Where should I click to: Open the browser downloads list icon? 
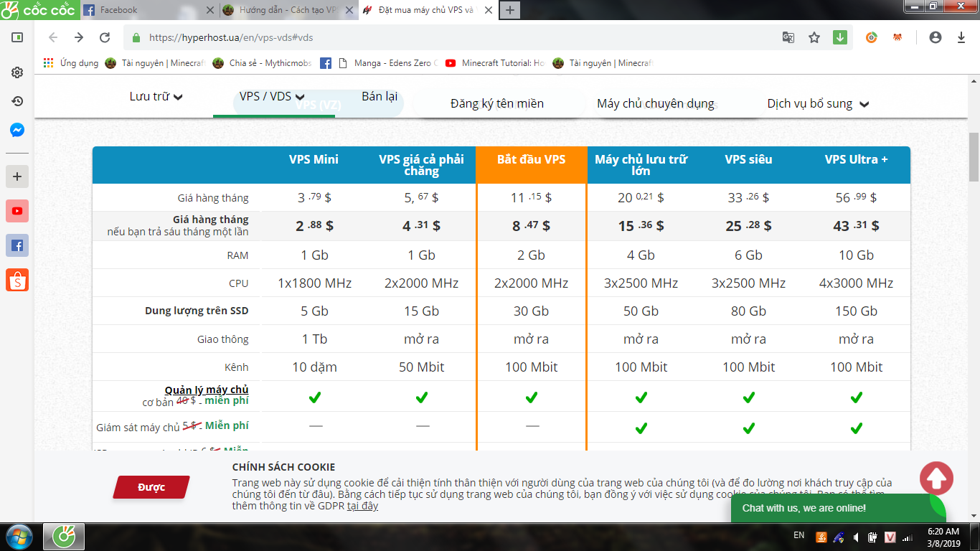click(x=961, y=37)
